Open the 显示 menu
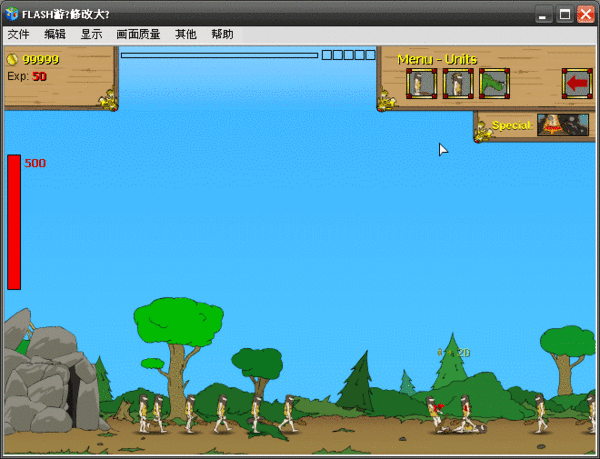The width and height of the screenshot is (600, 459). click(x=91, y=34)
